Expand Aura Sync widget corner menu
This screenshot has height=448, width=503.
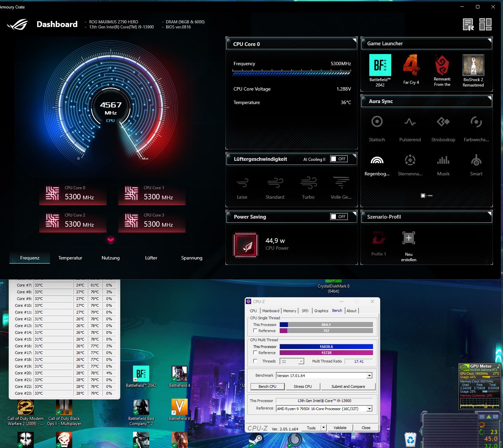489,98
